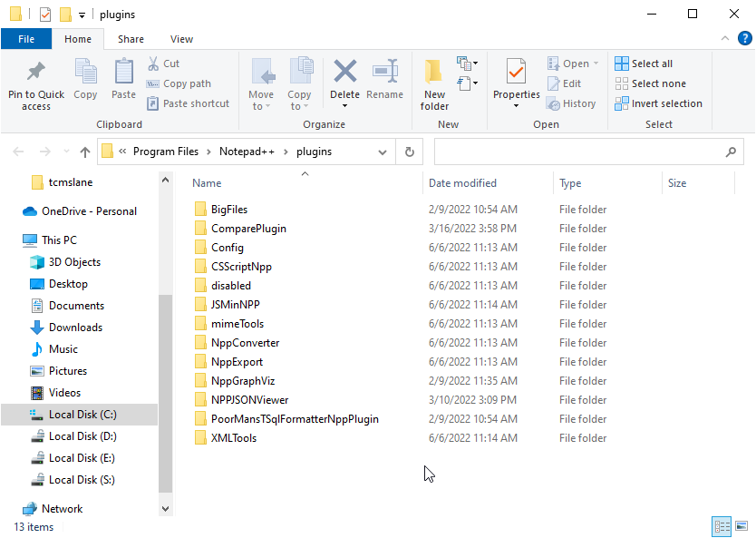Expand the Properties dropdown arrow

click(516, 105)
